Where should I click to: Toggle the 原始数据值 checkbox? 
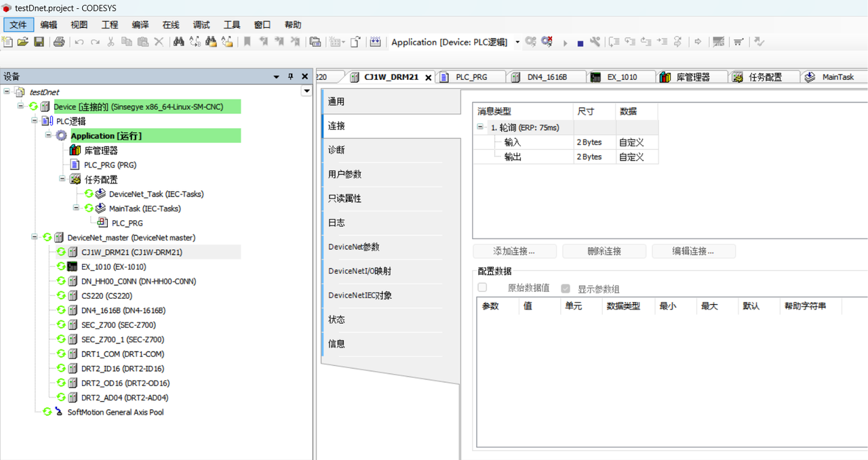point(482,288)
